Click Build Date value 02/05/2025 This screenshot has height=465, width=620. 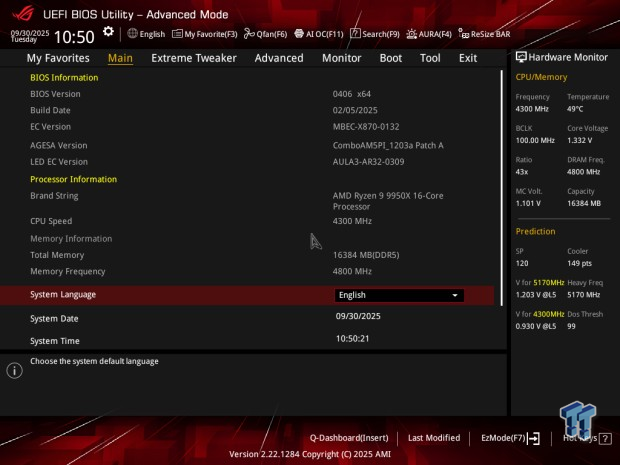(x=355, y=110)
